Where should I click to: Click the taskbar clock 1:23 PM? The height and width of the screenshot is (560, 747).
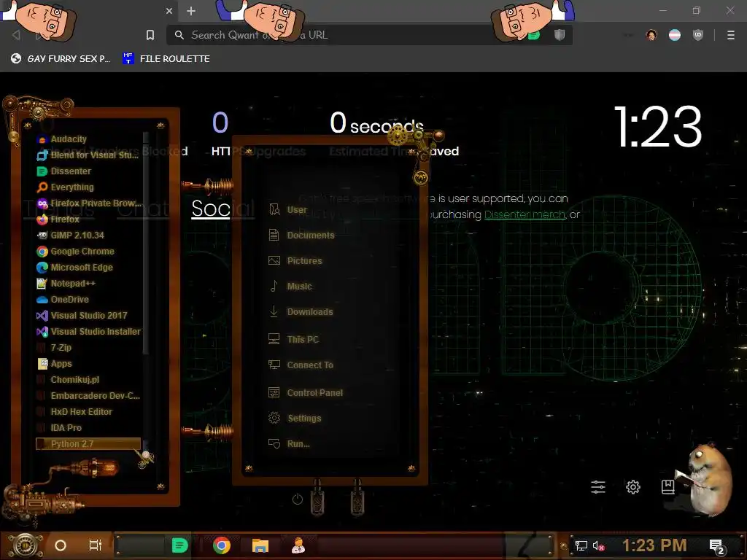(654, 545)
